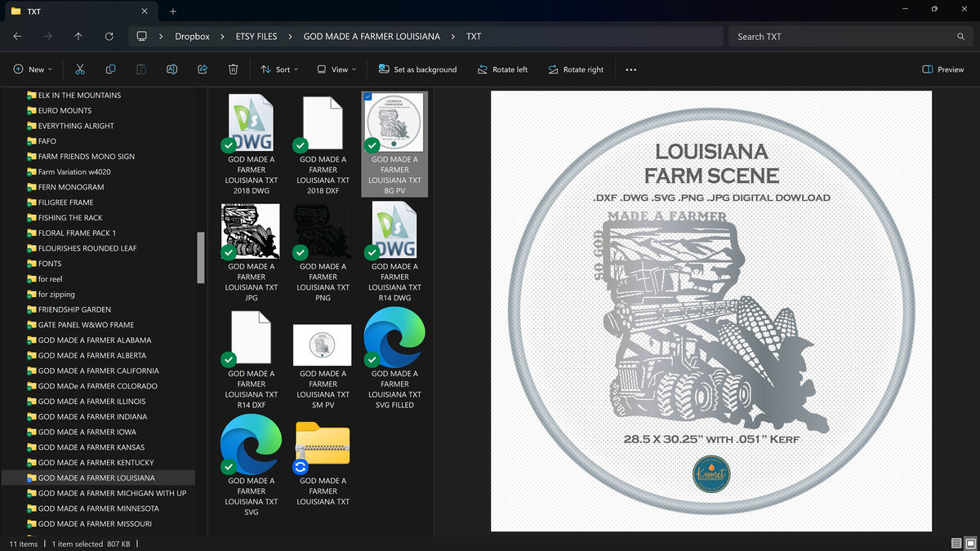Open GATE PANEL W&WO FRAME folder
This screenshot has width=980, height=551.
(86, 325)
